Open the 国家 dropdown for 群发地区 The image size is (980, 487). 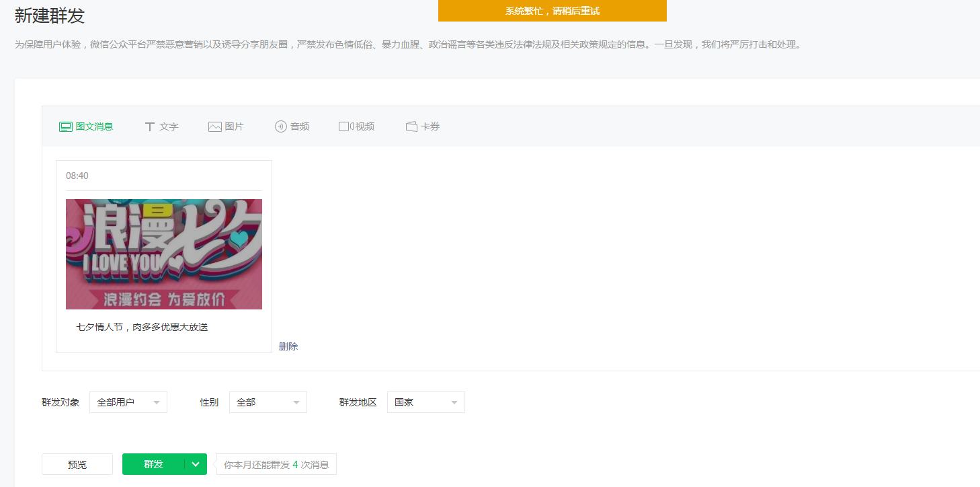coord(426,402)
